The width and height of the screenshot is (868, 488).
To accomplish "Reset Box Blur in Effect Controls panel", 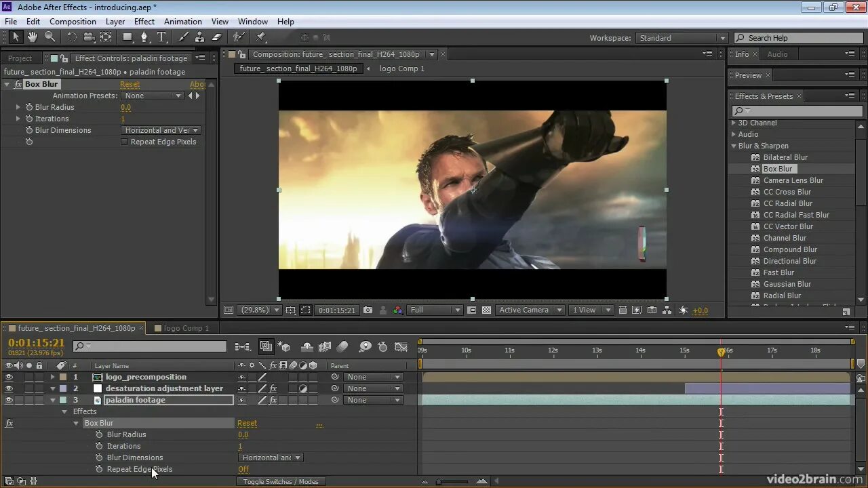I will 130,84.
